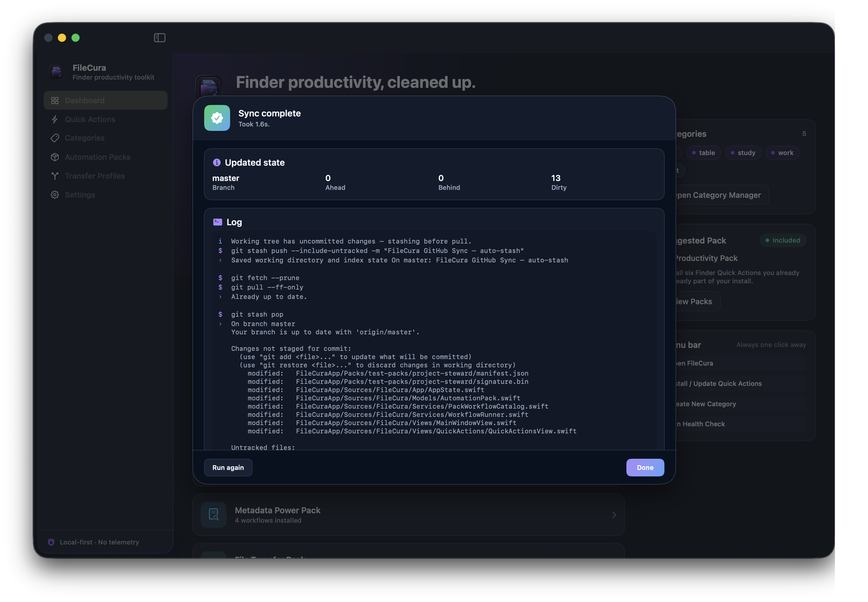Viewport: 868px width, 602px height.
Task: Open Settings from the sidebar
Action: pyautogui.click(x=105, y=195)
